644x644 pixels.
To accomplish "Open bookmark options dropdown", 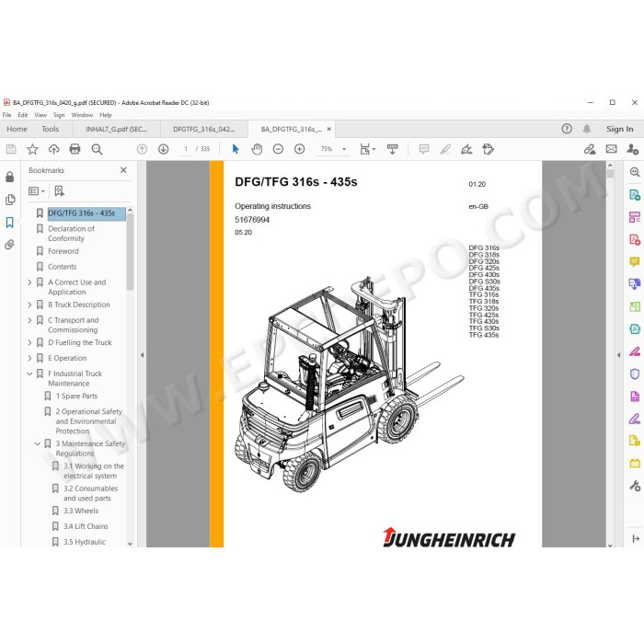I will pos(37,191).
